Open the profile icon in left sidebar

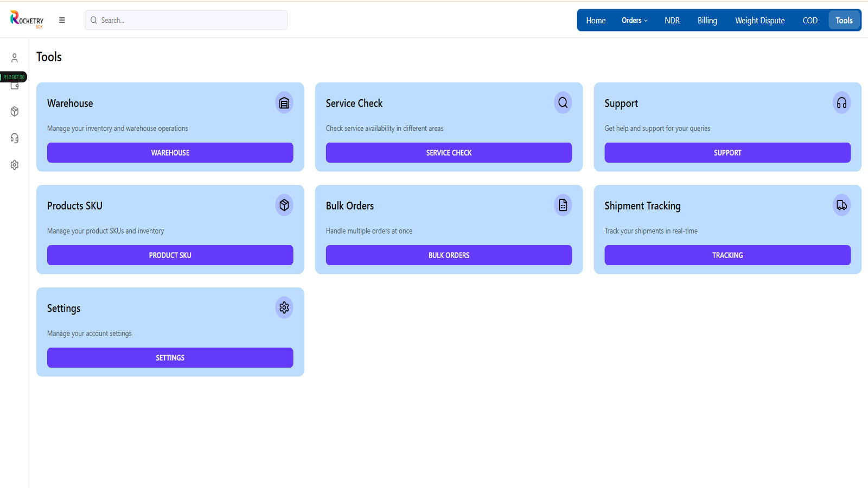pos(15,58)
